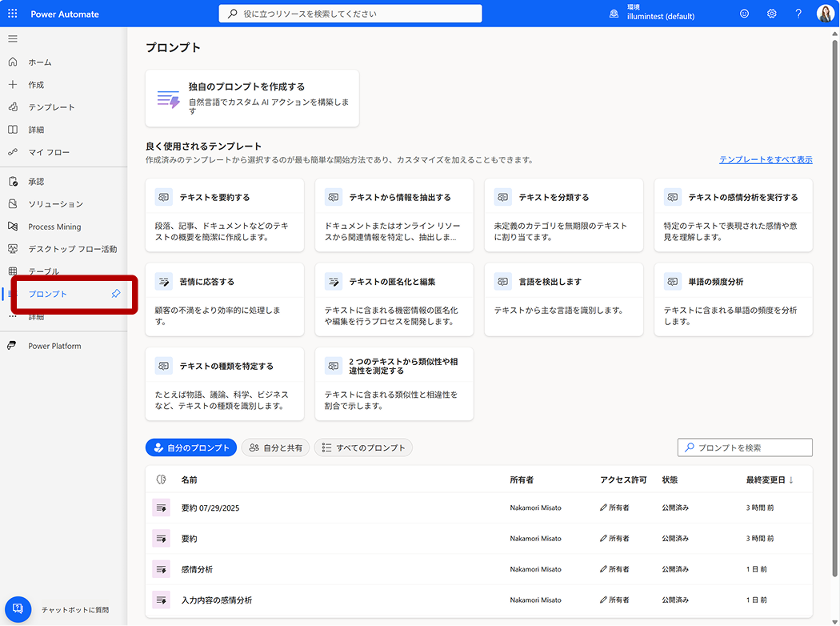This screenshot has width=840, height=626.
Task: Click the help question mark icon
Action: pos(798,14)
